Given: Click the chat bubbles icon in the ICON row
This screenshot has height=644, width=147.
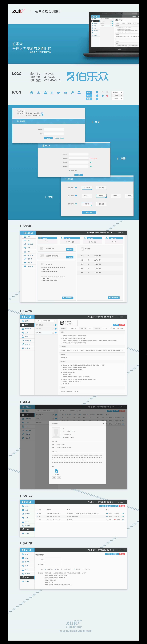Looking at the screenshot, I should (x=59, y=93).
